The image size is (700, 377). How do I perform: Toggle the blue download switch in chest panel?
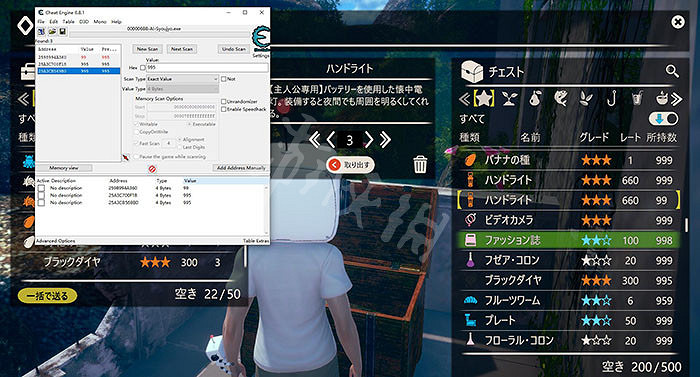coord(663,119)
